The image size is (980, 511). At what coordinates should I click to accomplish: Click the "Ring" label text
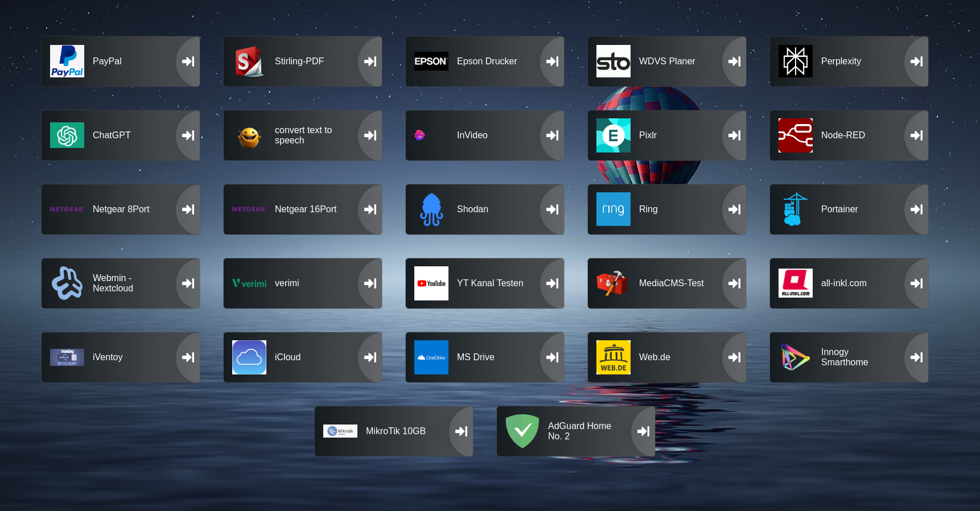coord(648,209)
